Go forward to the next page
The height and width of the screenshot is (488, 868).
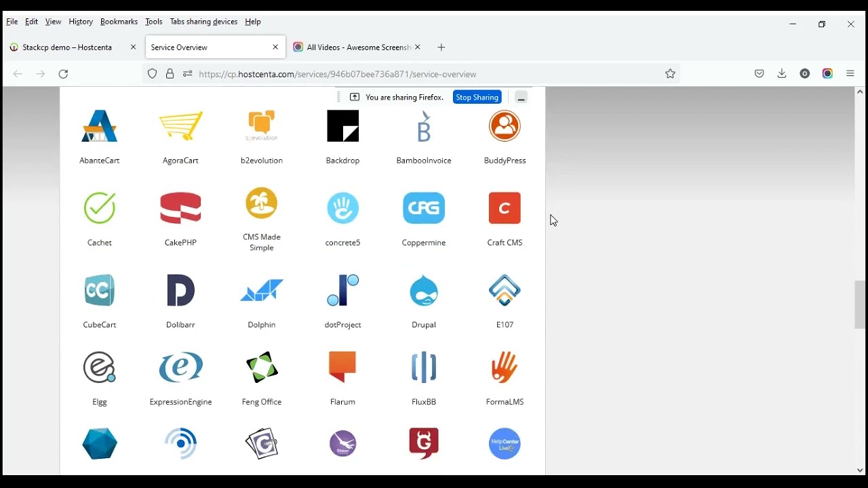[41, 74]
